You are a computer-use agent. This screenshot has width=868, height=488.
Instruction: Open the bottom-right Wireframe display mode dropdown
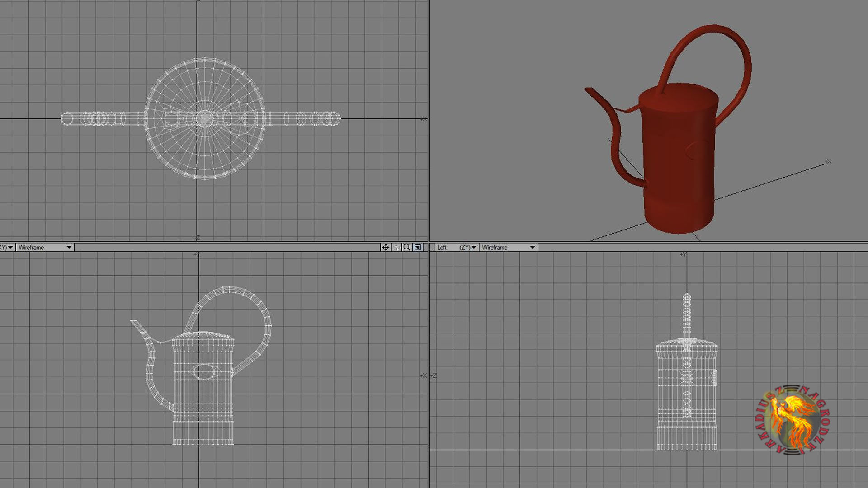(508, 248)
